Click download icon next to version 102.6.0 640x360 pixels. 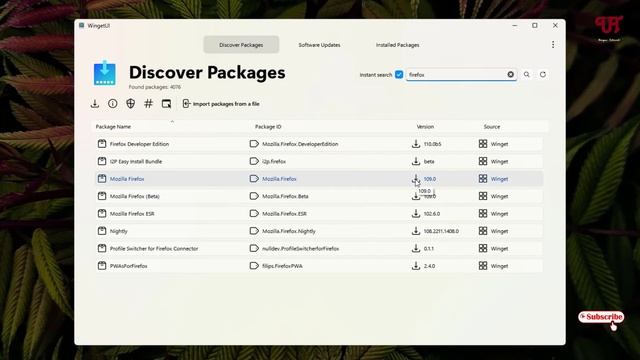[x=416, y=213]
